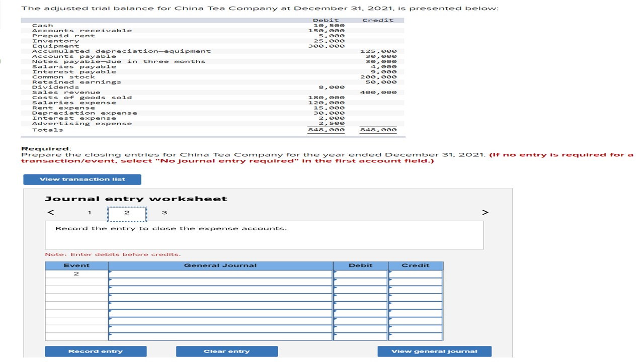The width and height of the screenshot is (644, 362).
Task: Click the Record entry button
Action: (x=96, y=351)
